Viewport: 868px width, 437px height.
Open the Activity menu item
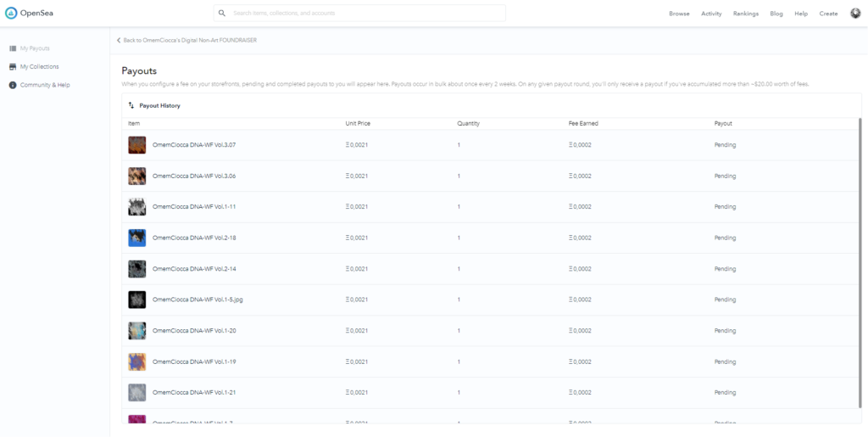tap(711, 14)
